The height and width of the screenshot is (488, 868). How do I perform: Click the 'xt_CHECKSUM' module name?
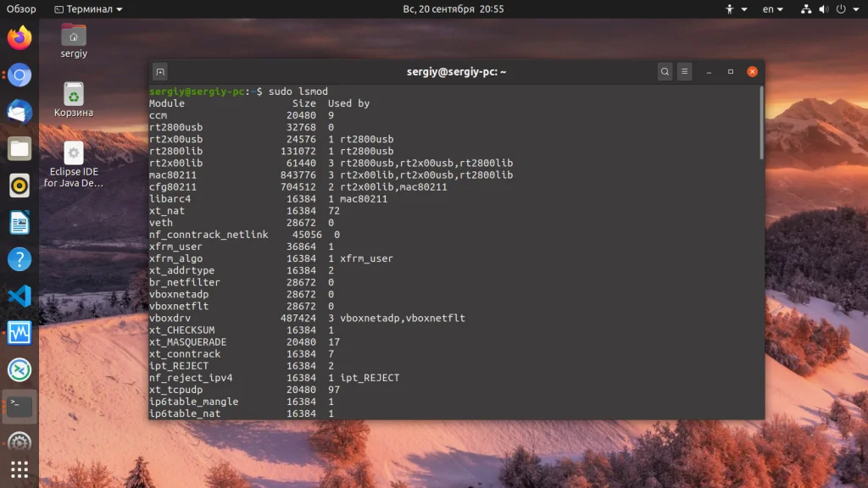click(181, 330)
